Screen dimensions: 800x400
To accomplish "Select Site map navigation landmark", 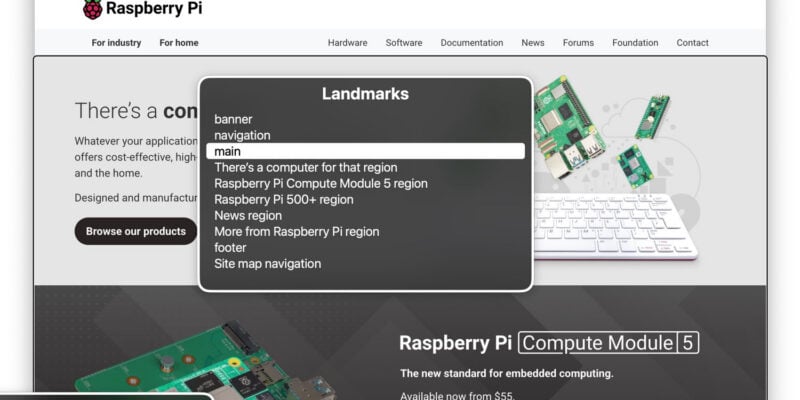I will 267,264.
